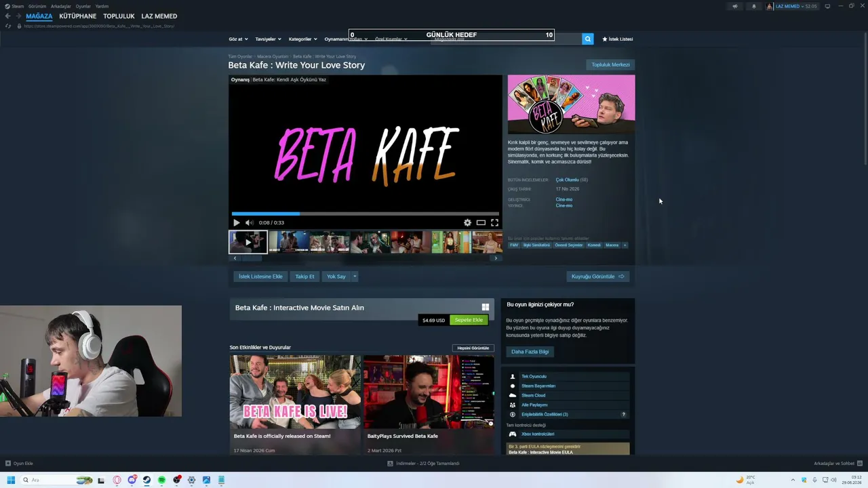
Task: Expand trailer to fullscreen
Action: click(x=494, y=222)
